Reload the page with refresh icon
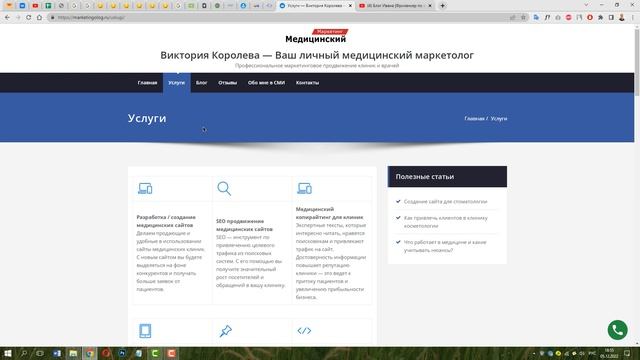Viewport: 640px width, 360px height. click(29, 18)
